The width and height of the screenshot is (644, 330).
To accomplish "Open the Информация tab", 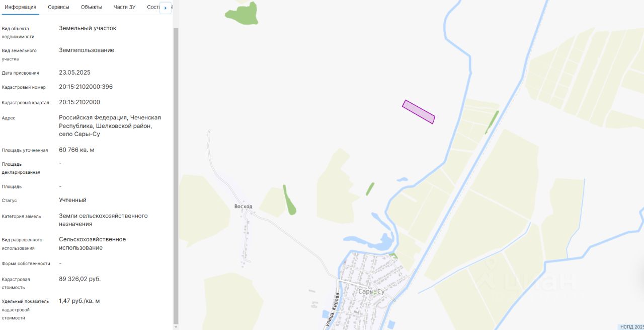I will click(20, 7).
